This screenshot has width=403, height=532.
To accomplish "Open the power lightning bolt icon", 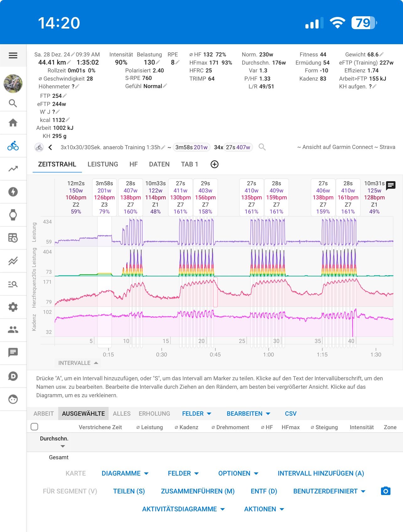I will pyautogui.click(x=13, y=192).
